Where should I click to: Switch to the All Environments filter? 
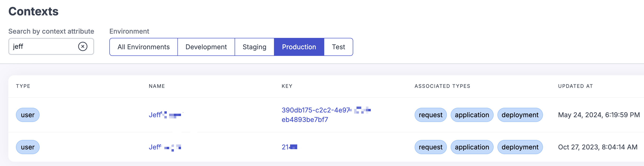144,47
